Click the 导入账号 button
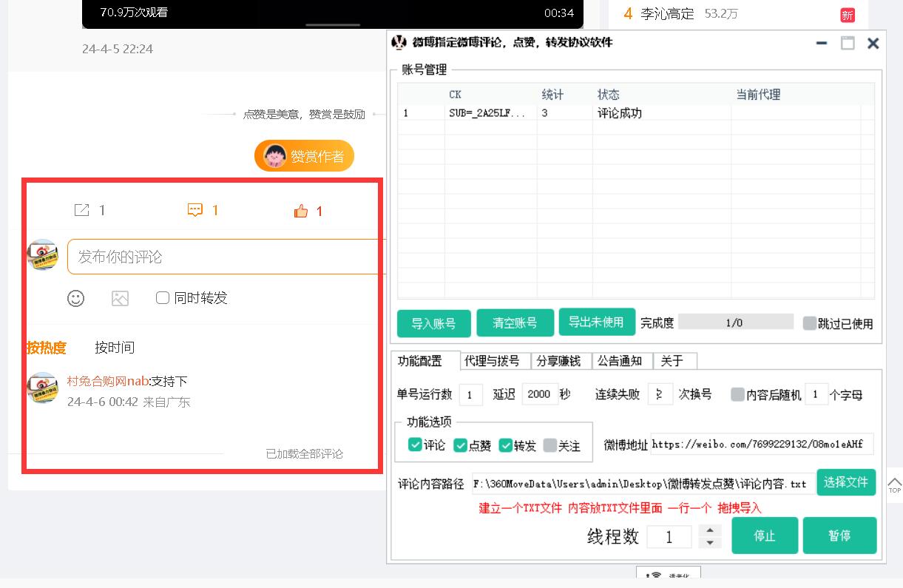The width and height of the screenshot is (903, 588). coord(433,323)
